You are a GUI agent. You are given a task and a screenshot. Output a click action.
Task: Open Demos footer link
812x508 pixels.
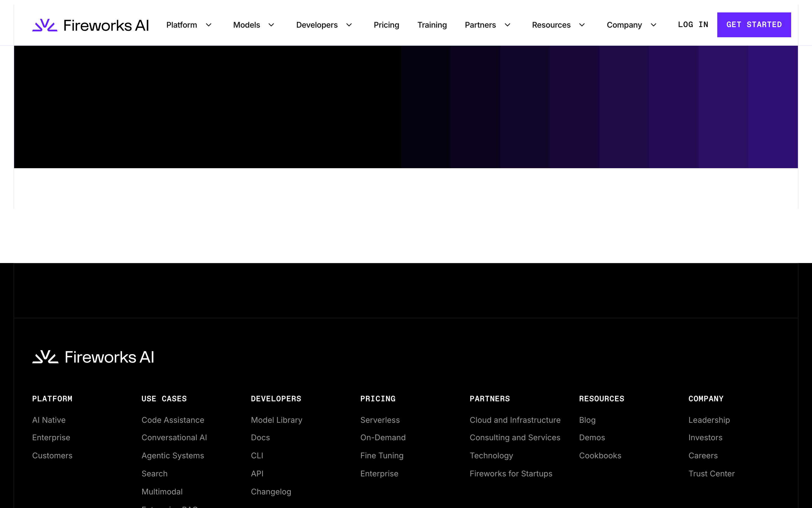(x=592, y=437)
